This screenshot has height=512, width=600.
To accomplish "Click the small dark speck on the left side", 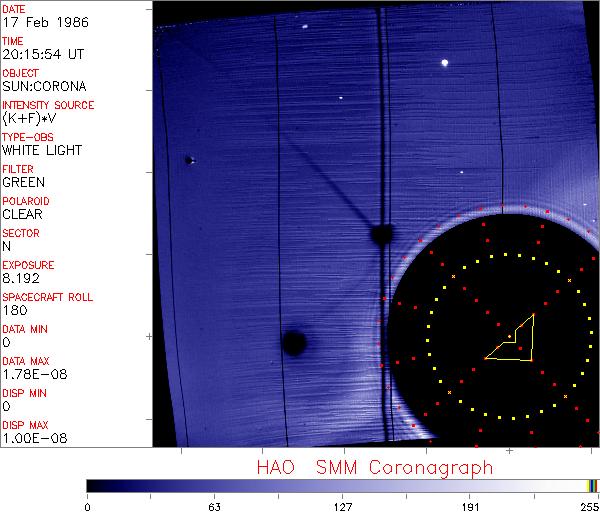I will (188, 159).
